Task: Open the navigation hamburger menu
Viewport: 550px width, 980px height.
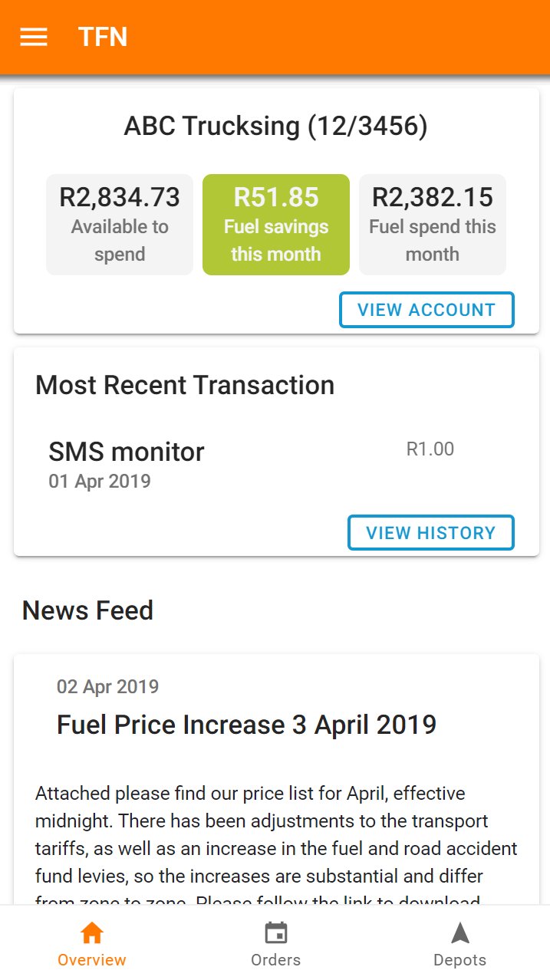Action: (33, 37)
